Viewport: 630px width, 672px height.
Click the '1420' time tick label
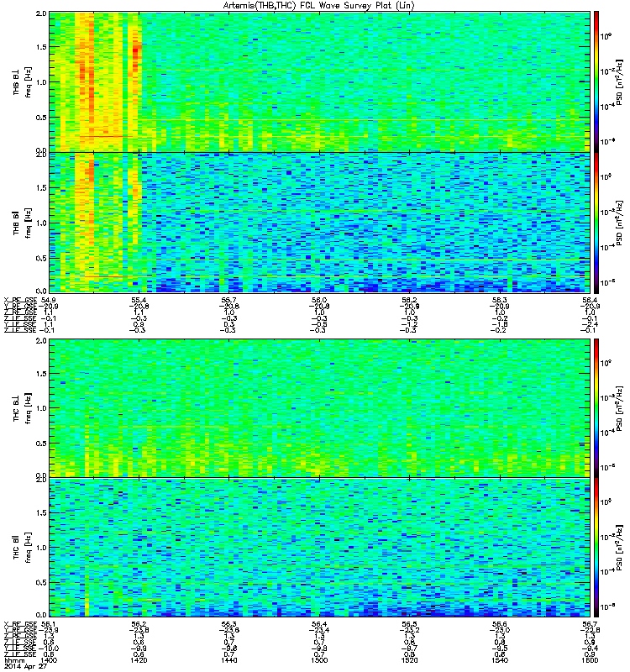pyautogui.click(x=139, y=660)
